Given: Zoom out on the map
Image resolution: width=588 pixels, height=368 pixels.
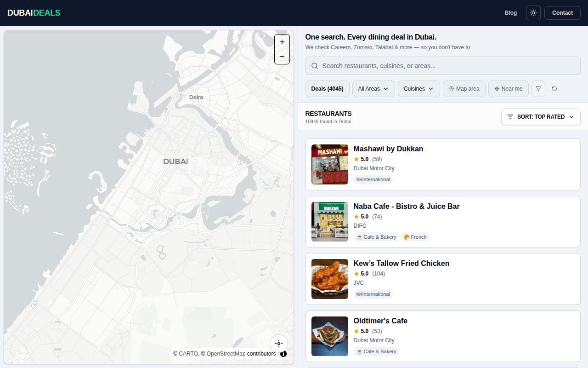Looking at the screenshot, I should coord(282,57).
